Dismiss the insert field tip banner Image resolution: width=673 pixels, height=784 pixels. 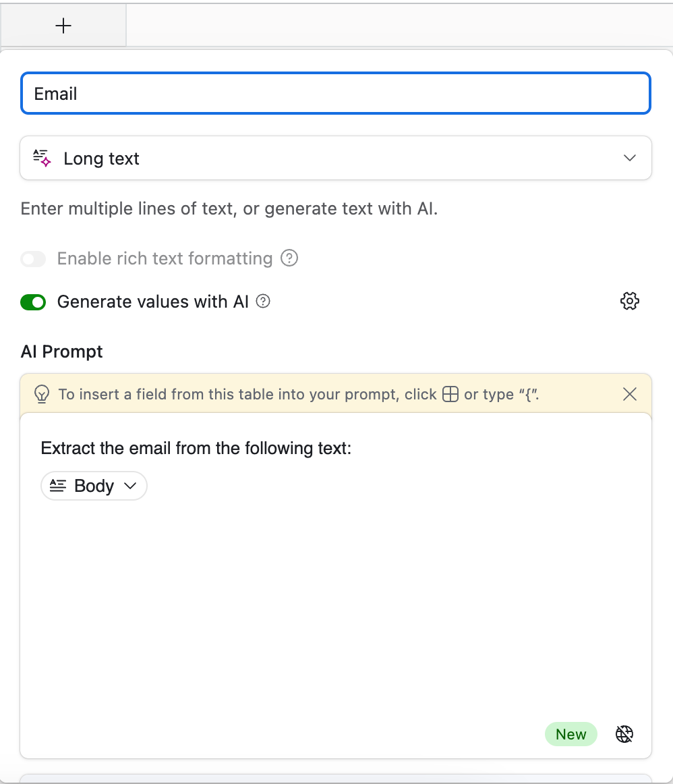tap(630, 394)
